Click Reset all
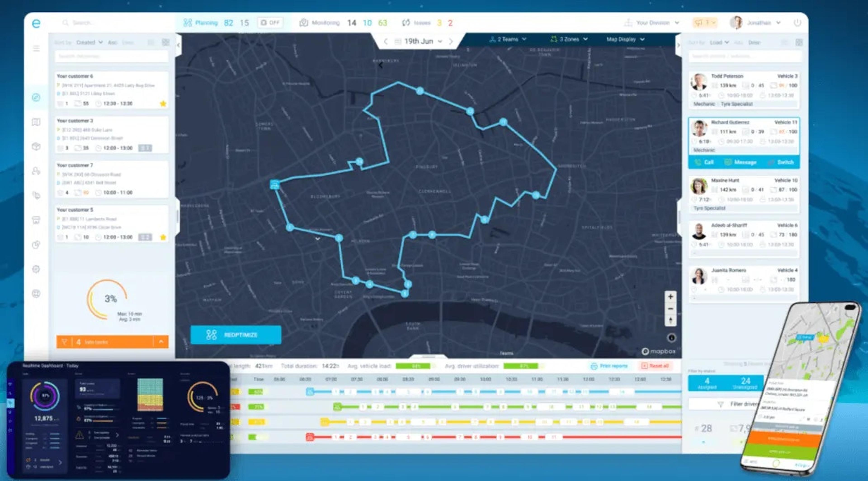Viewport: 868px width, 481px height. pyautogui.click(x=655, y=366)
